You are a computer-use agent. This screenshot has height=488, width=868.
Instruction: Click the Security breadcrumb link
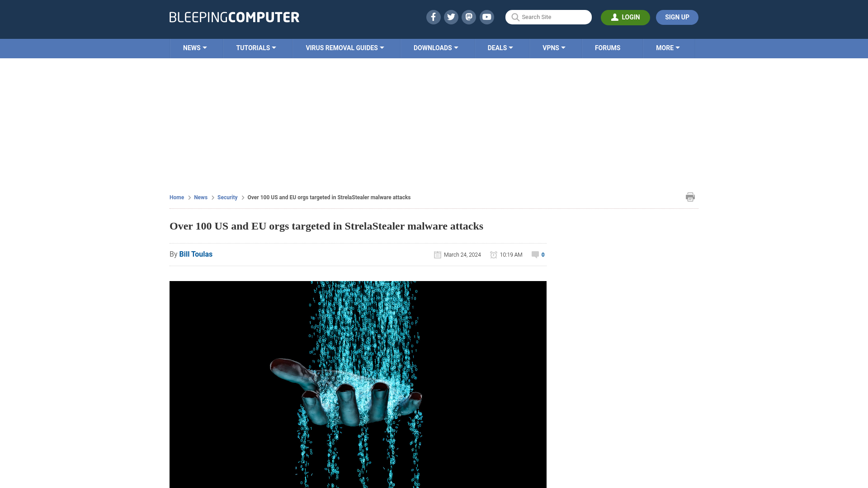coord(227,197)
